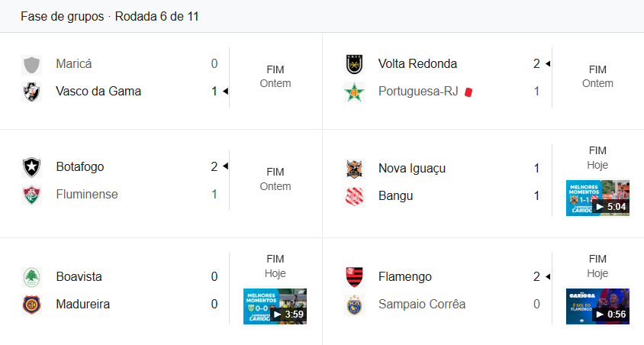This screenshot has height=345, width=644.
Task: Play Boavista vs Madureira highlights video
Action: [x=275, y=306]
